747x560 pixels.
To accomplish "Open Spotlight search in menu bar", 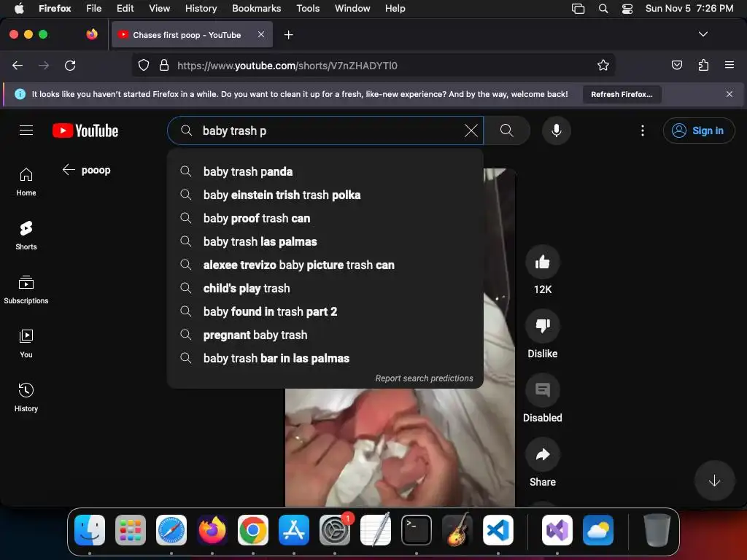I will point(603,9).
